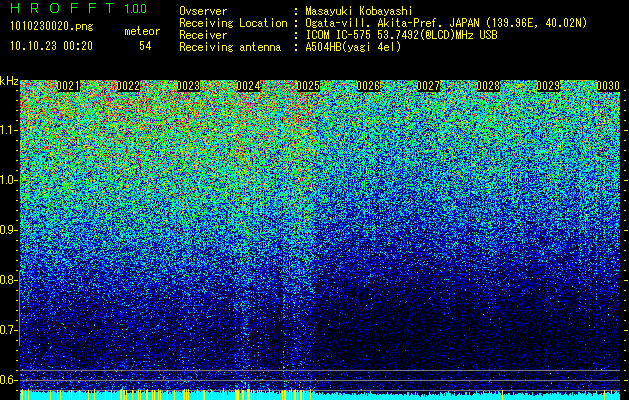Image resolution: width=629 pixels, height=400 pixels.
Task: Click the 0030 time marker
Action: pos(608,86)
